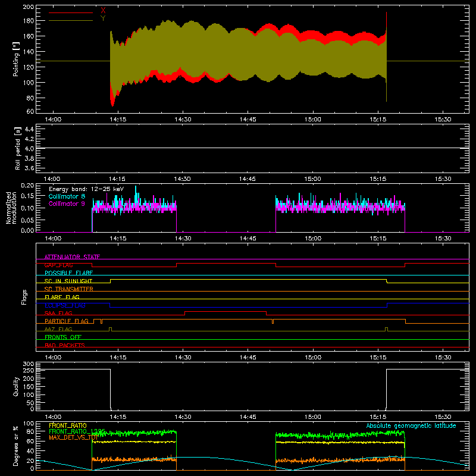Click the 15:00 tick under the Quality plot

(x=313, y=417)
